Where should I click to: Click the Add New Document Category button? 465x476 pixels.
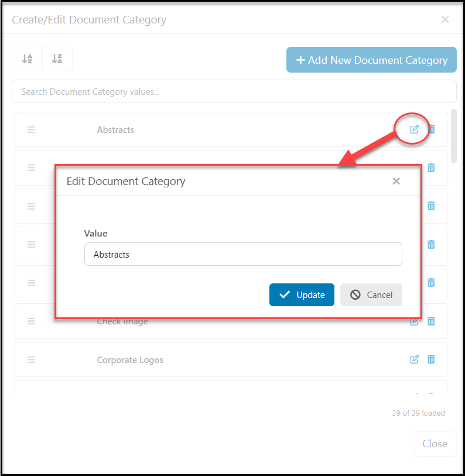point(371,60)
